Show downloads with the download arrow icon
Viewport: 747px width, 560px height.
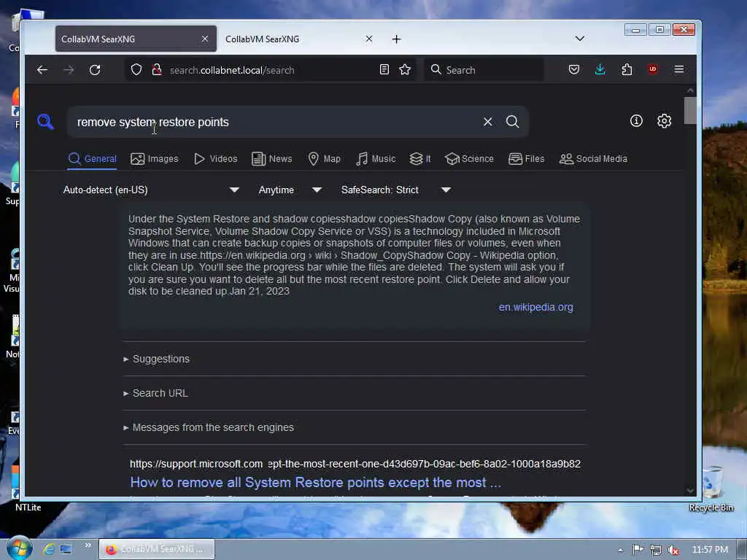[600, 69]
